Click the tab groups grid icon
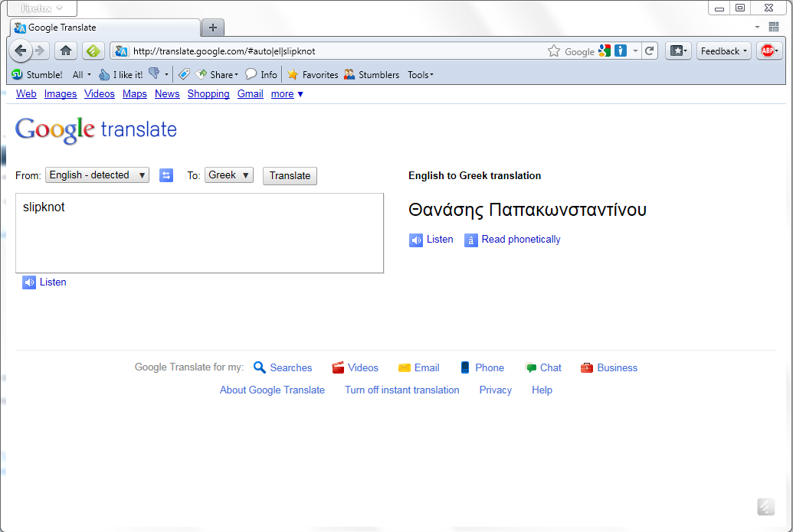The height and width of the screenshot is (532, 793). click(774, 27)
